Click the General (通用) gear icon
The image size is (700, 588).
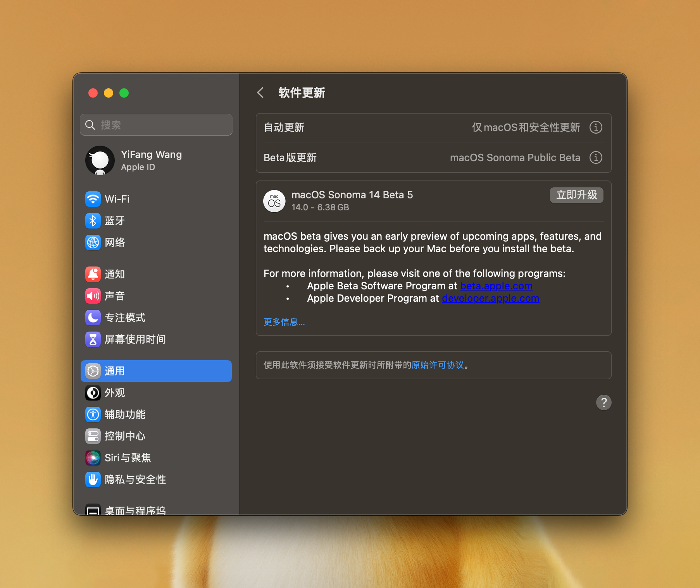[93, 371]
